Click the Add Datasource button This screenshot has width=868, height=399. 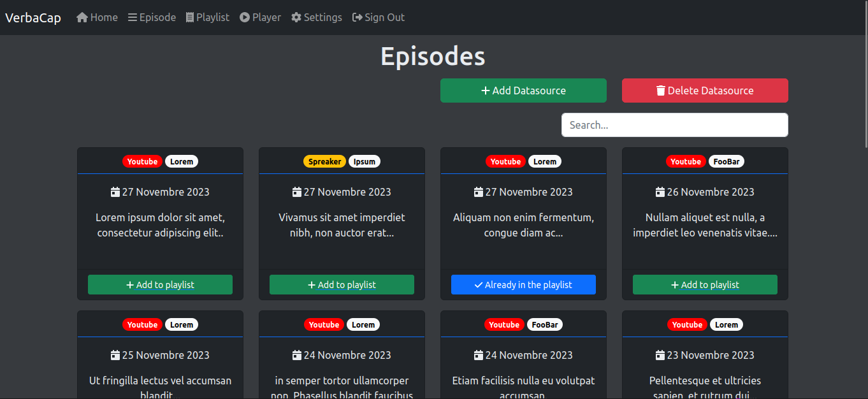(x=523, y=91)
